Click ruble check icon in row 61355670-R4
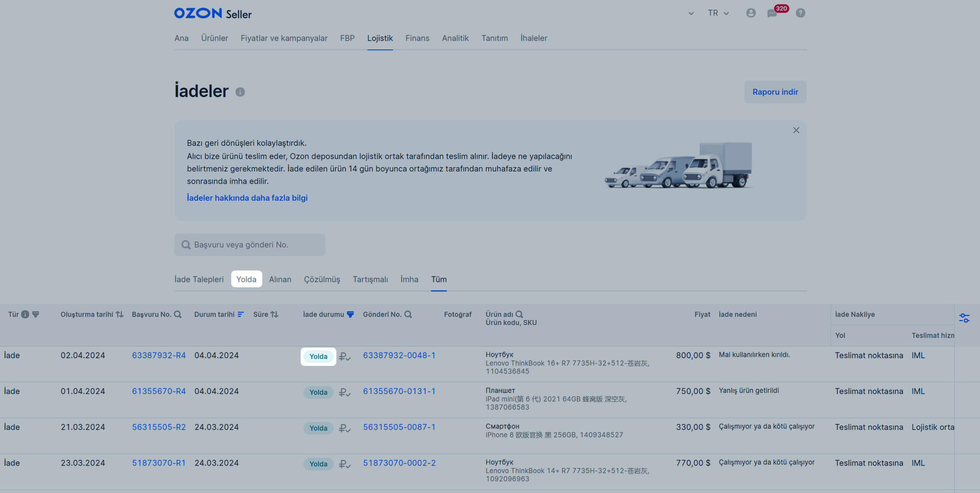This screenshot has width=980, height=493. point(345,392)
